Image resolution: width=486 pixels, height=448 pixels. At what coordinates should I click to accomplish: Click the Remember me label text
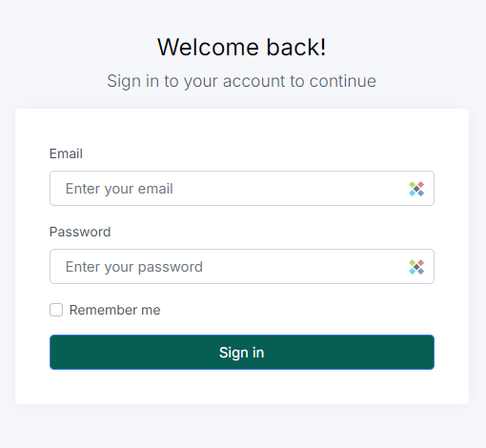tap(114, 310)
